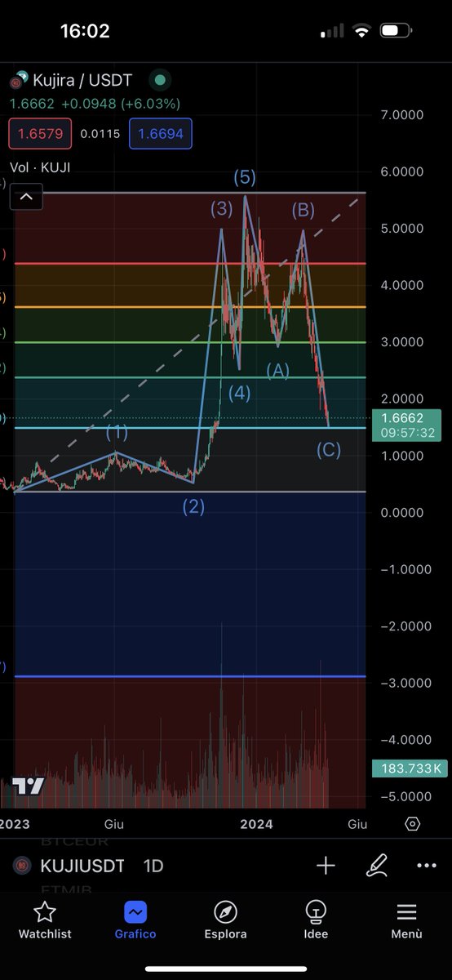Tap the plus icon to add indicator
The image size is (452, 980).
click(326, 866)
